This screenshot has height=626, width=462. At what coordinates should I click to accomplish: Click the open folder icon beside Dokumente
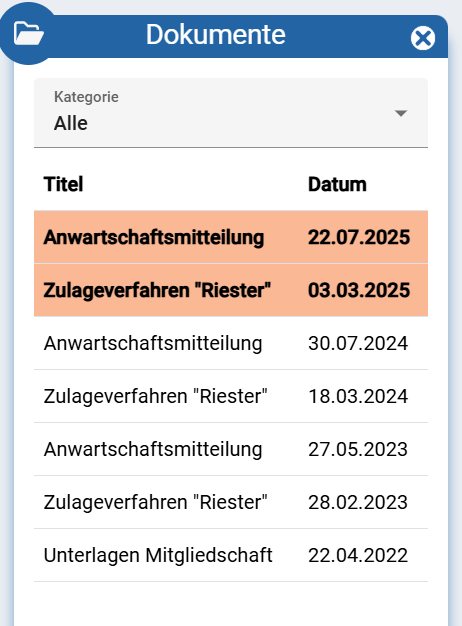point(28,34)
